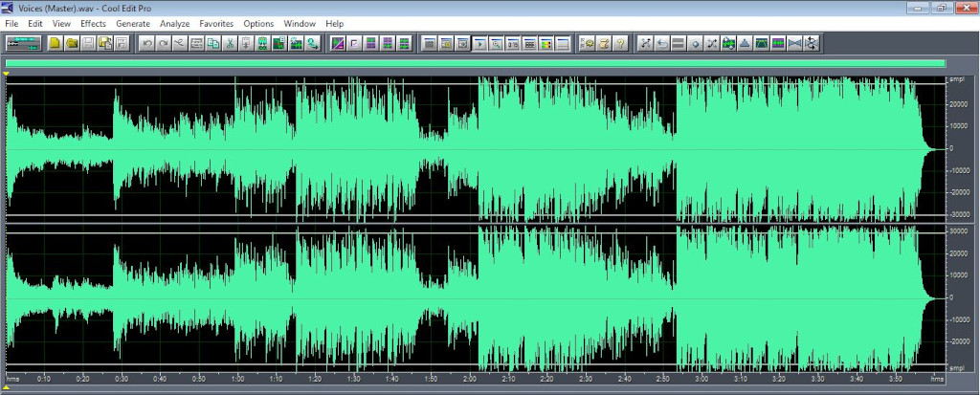Click the 0:15 time display window icon

[513, 44]
